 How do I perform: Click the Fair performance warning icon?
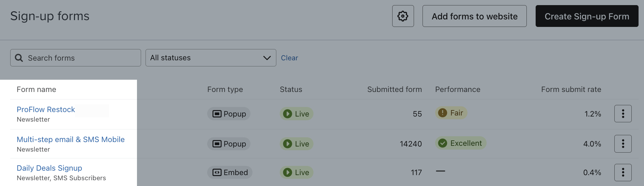[442, 113]
